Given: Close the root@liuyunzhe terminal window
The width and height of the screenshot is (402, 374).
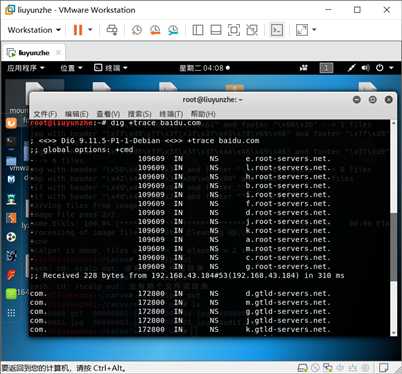Looking at the screenshot, I should (389, 100).
